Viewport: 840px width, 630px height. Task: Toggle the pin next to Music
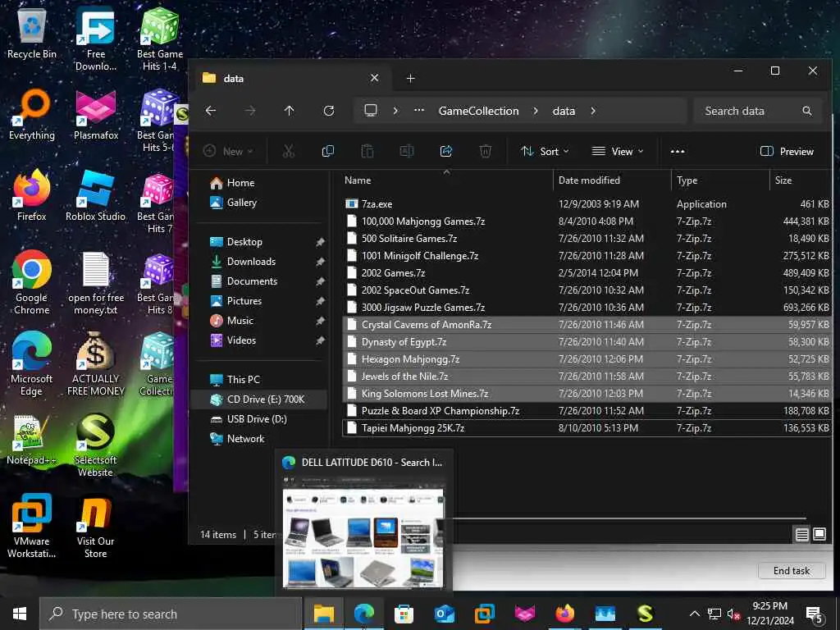[x=320, y=321]
